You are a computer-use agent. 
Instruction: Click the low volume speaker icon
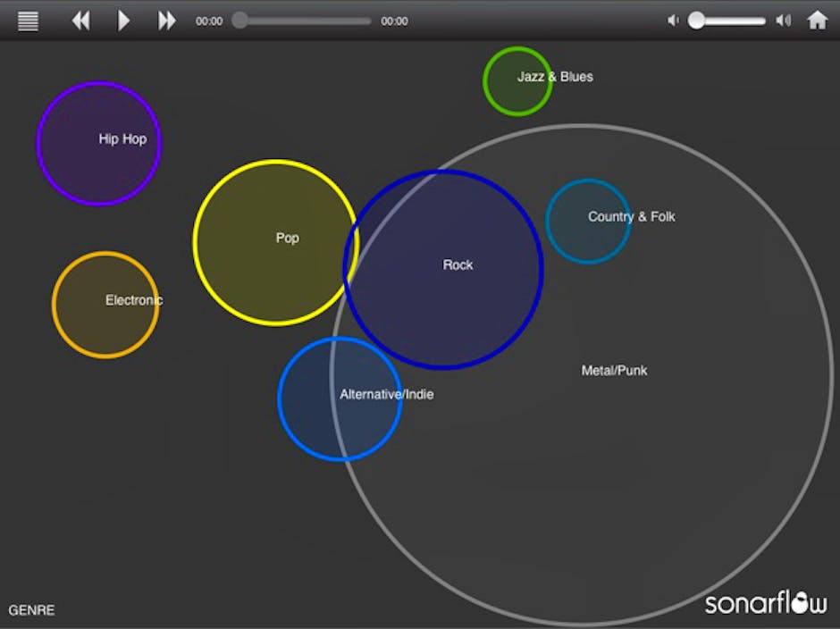(x=673, y=21)
